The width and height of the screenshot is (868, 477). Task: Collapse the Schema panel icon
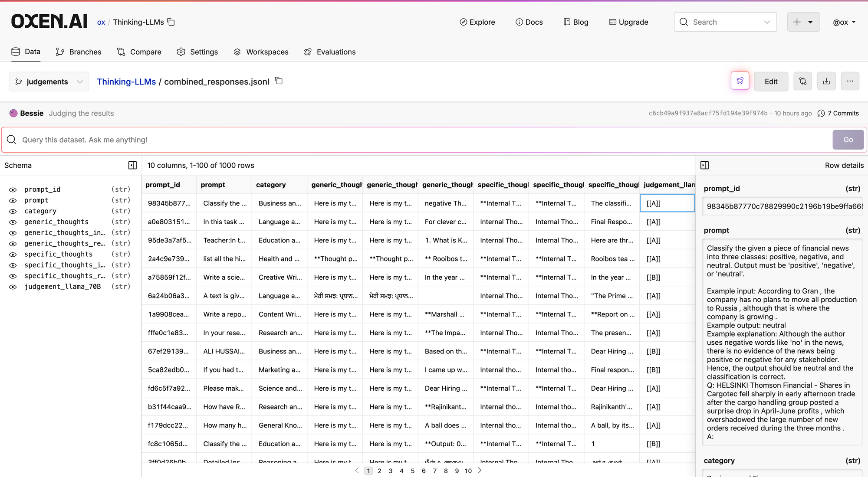(132, 165)
